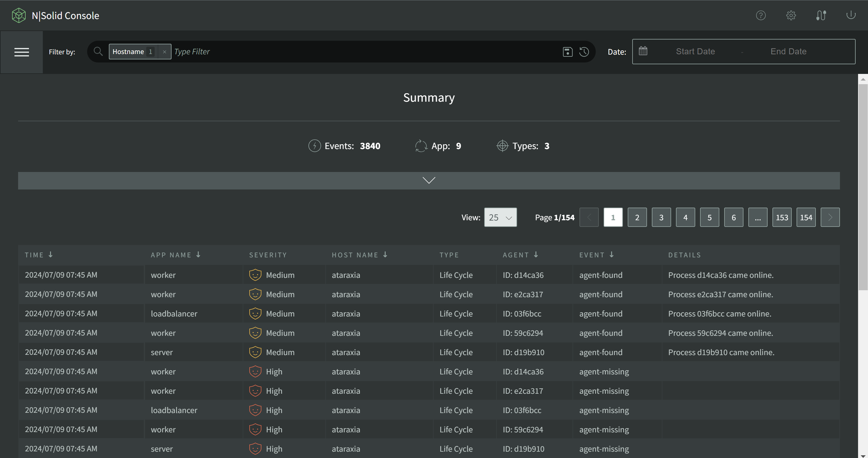Click the Events lightning bolt icon
868x458 pixels.
click(314, 146)
